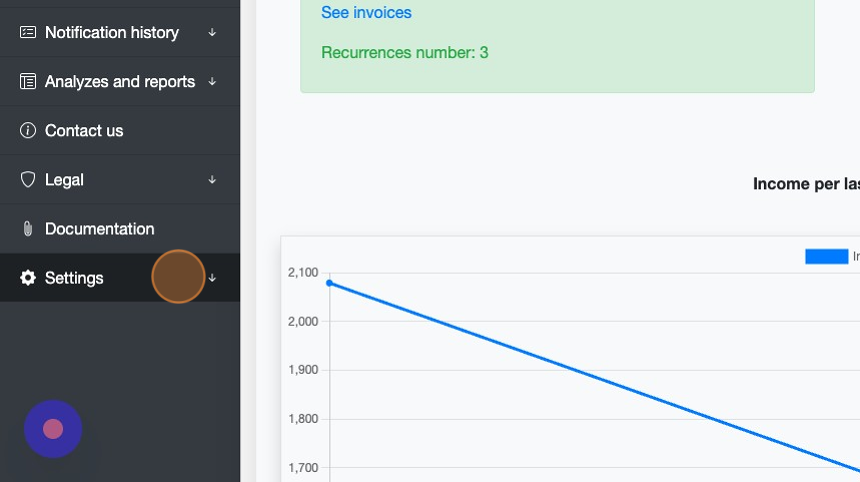Expand the Legal submenu arrow
Screen dimensions: 860x482
coord(212,180)
